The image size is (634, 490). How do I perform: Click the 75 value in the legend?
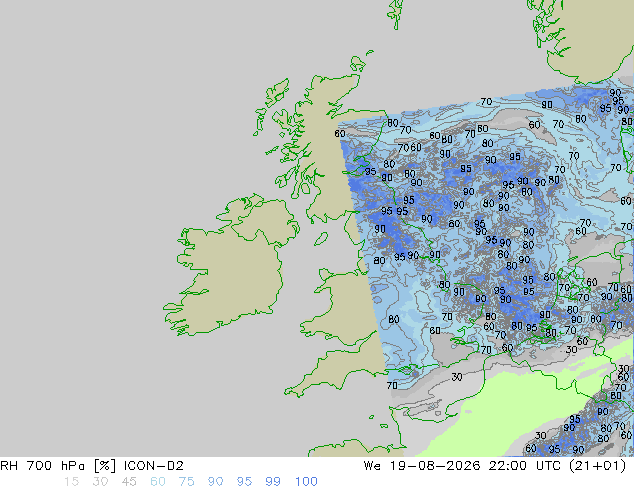(x=186, y=482)
